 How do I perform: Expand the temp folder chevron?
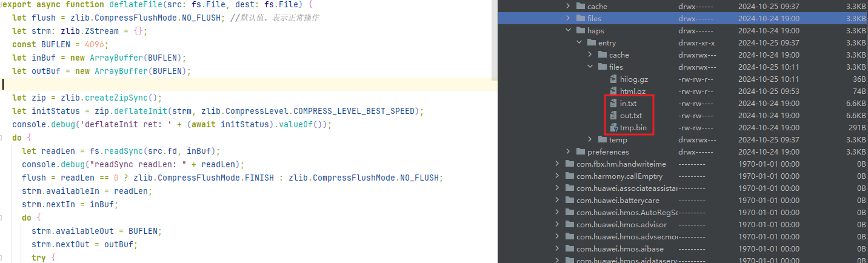590,140
